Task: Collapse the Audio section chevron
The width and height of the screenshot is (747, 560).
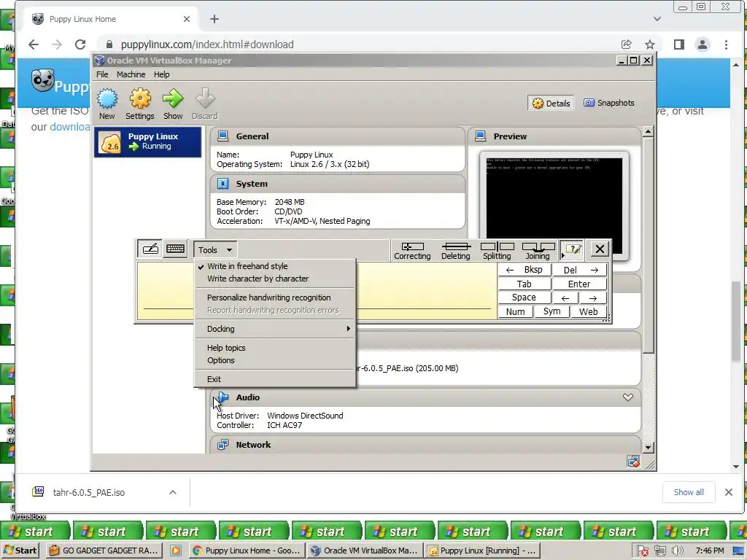Action: [x=628, y=397]
